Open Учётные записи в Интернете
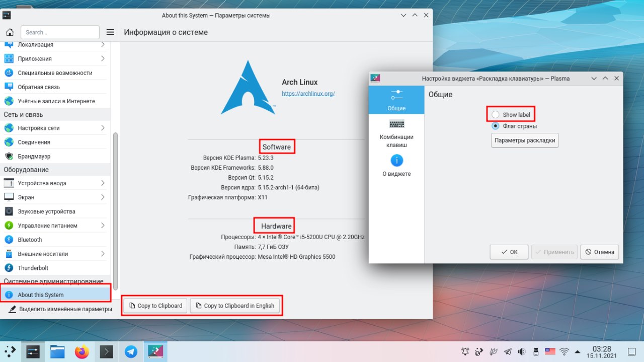Image resolution: width=644 pixels, height=362 pixels. [x=55, y=101]
